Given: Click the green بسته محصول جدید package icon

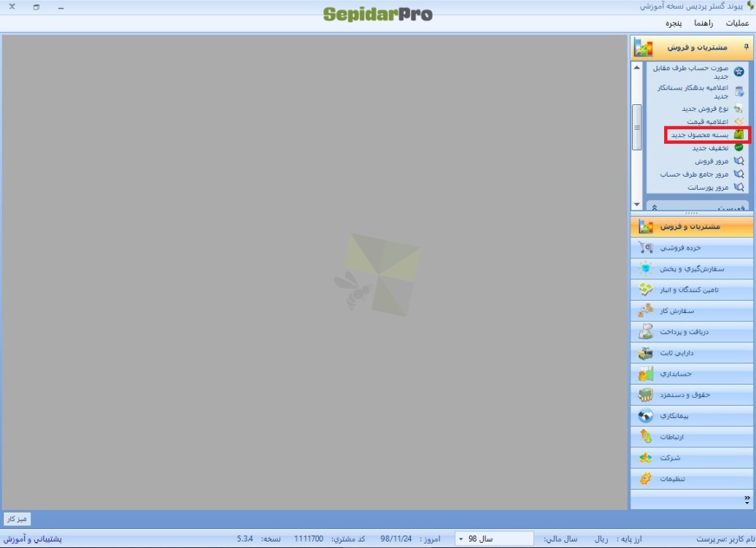Looking at the screenshot, I should click(738, 134).
